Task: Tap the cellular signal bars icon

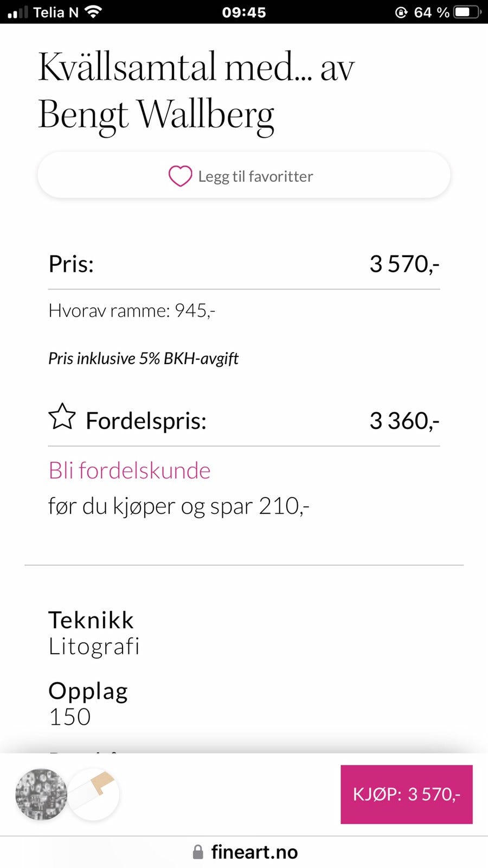Action: 17,12
